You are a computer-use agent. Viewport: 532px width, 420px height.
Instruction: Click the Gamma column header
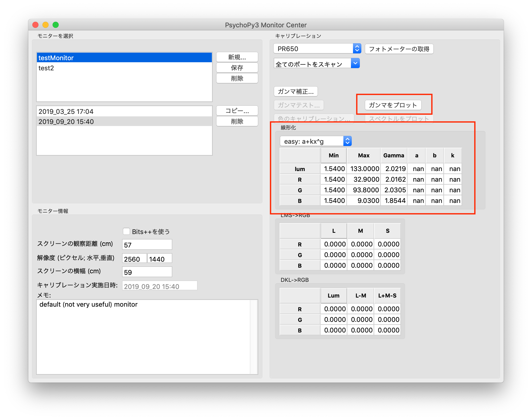point(394,155)
